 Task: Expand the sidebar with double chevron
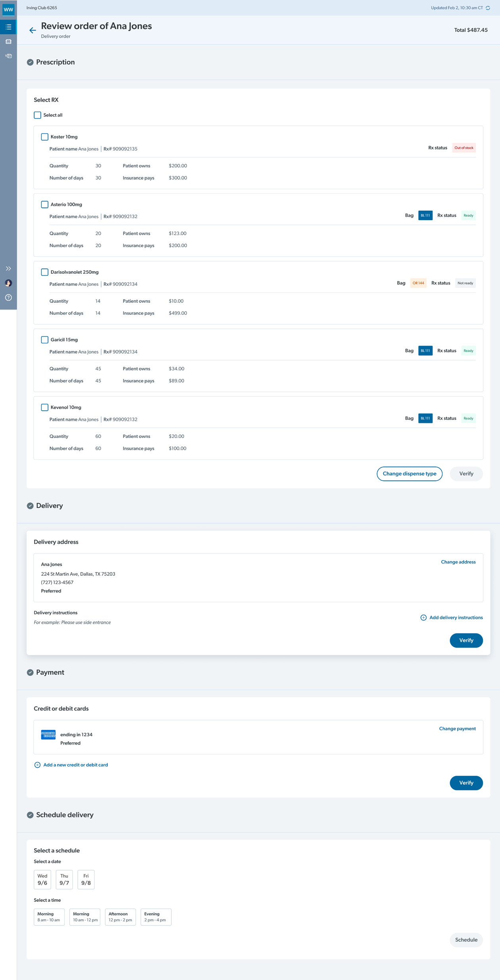8,269
